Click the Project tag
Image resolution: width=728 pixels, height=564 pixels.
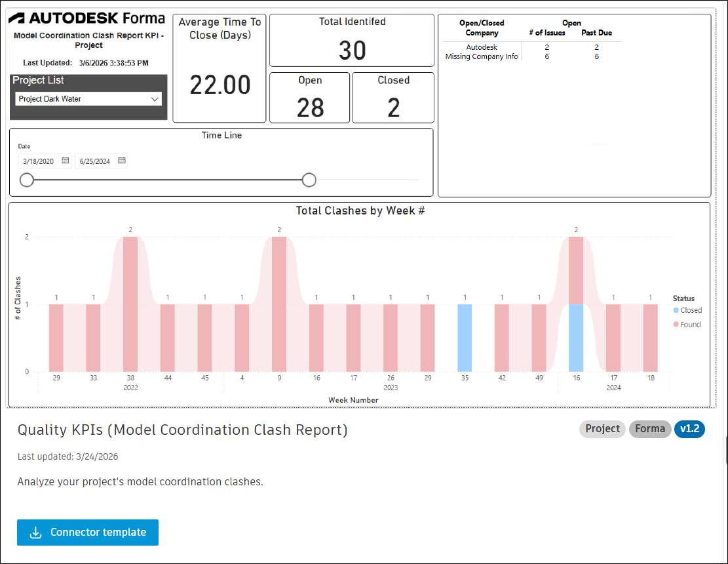tap(602, 429)
